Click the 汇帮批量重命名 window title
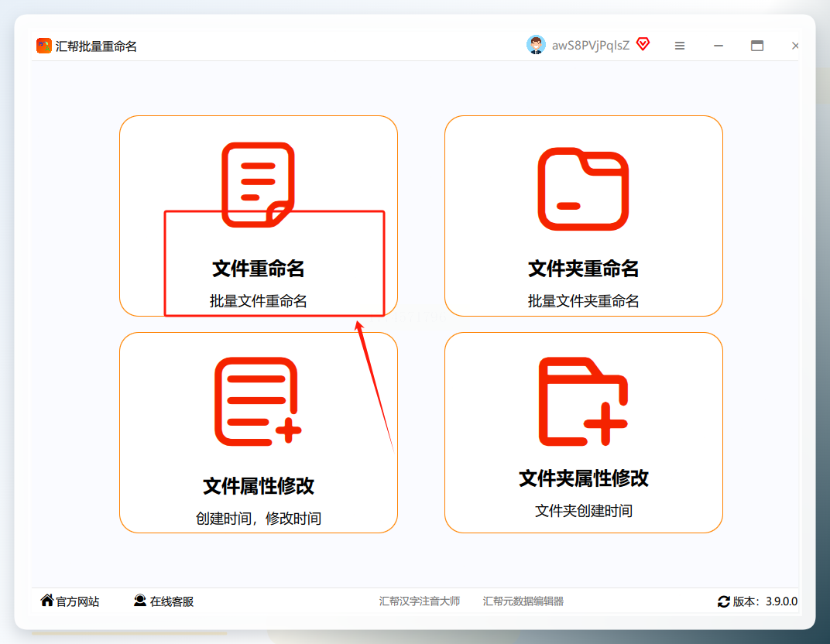This screenshot has width=830, height=644. (96, 46)
